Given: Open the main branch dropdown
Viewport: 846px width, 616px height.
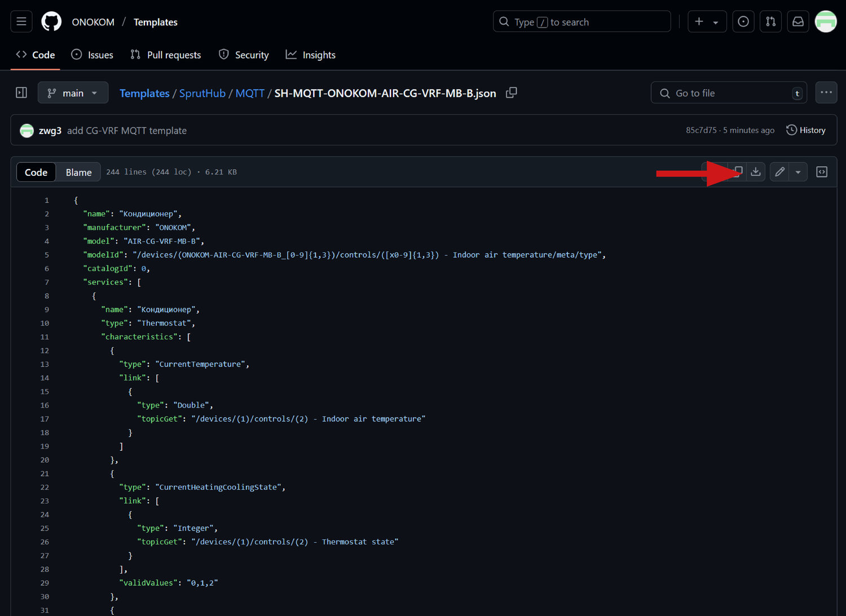Looking at the screenshot, I should [73, 93].
